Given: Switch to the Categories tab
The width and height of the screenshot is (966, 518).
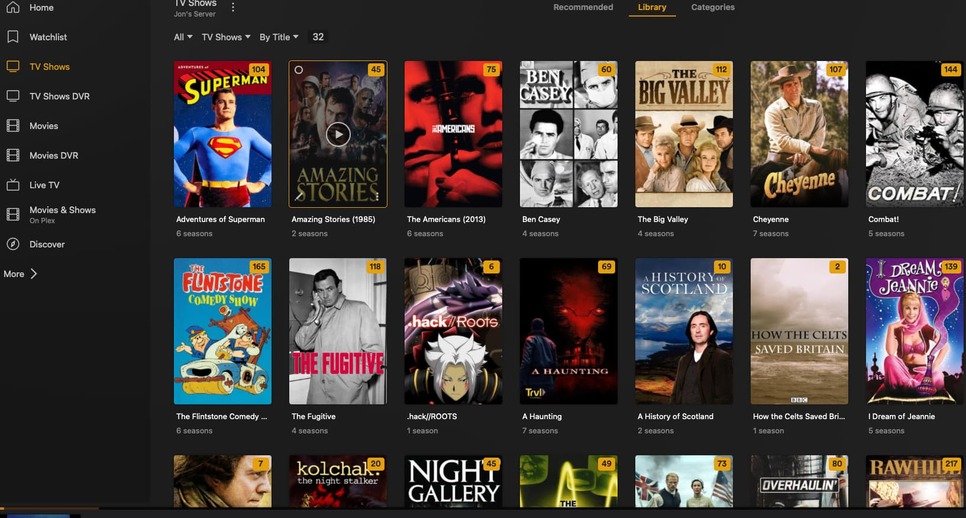Looking at the screenshot, I should pos(713,7).
